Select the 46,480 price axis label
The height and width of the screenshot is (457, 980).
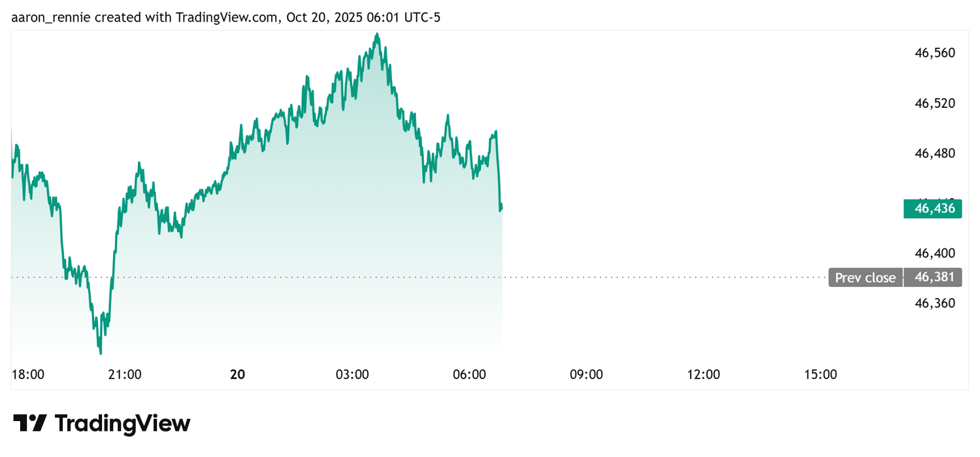tap(934, 153)
